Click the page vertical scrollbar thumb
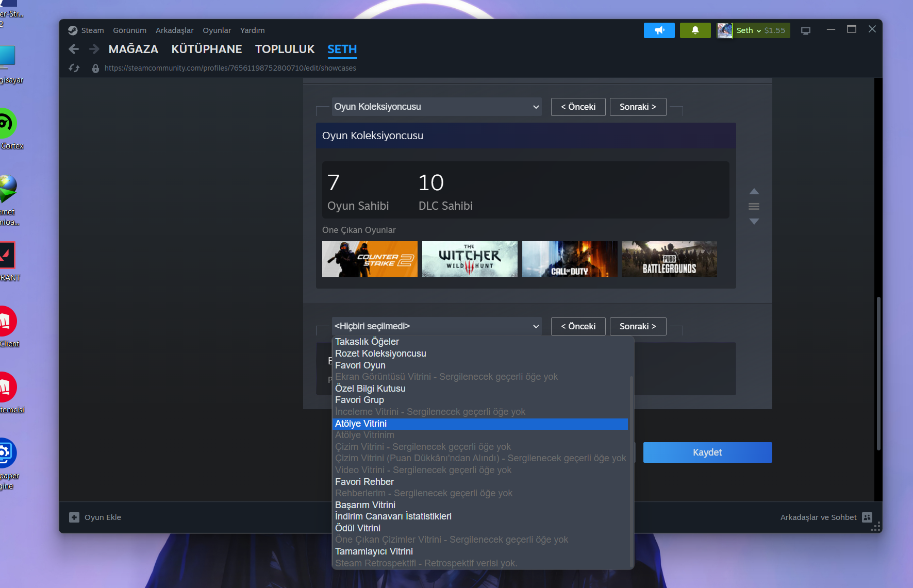913x588 pixels. coord(878,374)
